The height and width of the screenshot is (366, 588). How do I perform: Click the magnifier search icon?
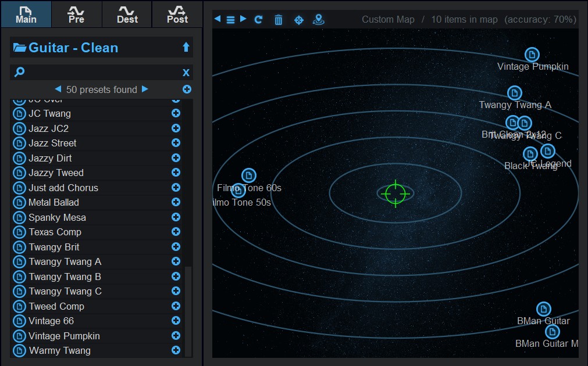[x=19, y=72]
